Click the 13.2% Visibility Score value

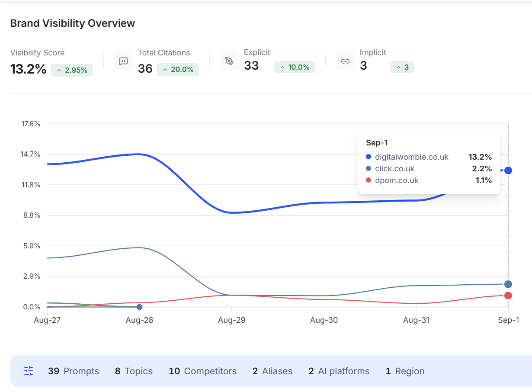[x=28, y=69]
